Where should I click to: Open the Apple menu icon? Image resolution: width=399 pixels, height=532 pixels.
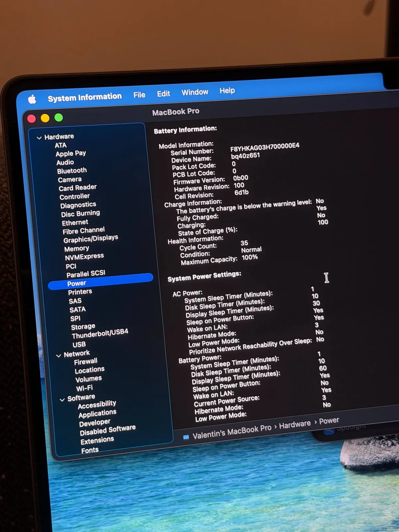32,99
